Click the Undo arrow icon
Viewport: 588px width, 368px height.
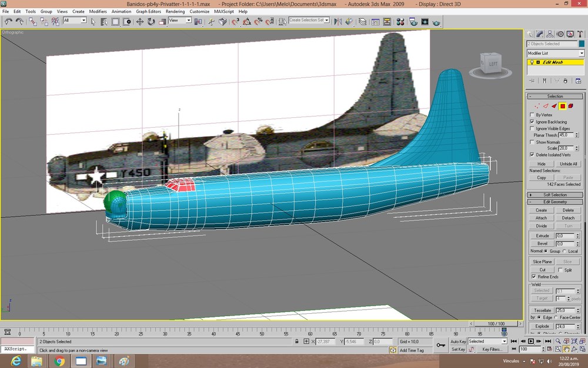[x=8, y=22]
